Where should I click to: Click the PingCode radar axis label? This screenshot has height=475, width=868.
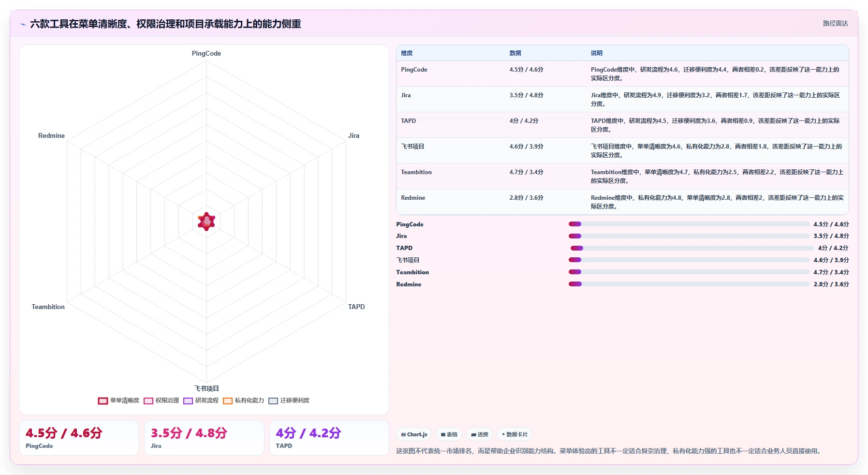206,54
